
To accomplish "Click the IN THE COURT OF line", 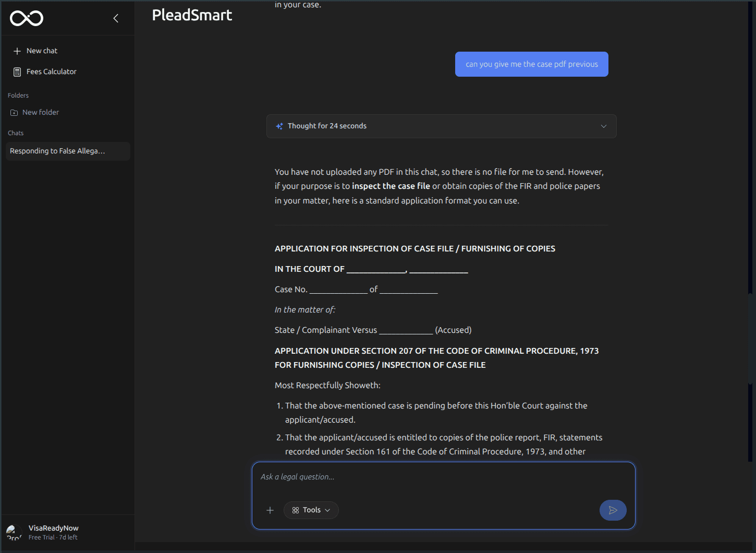I will (371, 269).
